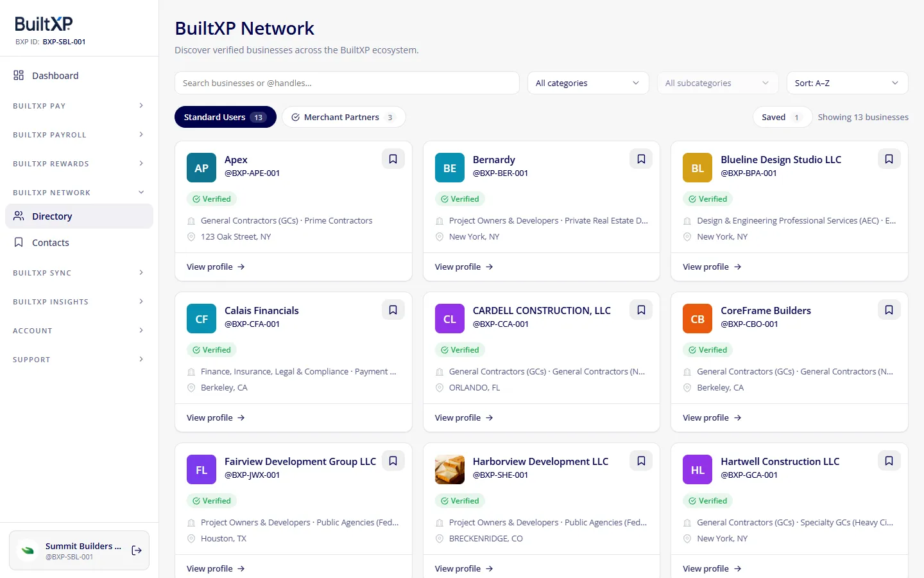Viewport: 924px width, 578px height.
Task: Bookmark Hartwell Construction LLC card
Action: click(x=889, y=461)
